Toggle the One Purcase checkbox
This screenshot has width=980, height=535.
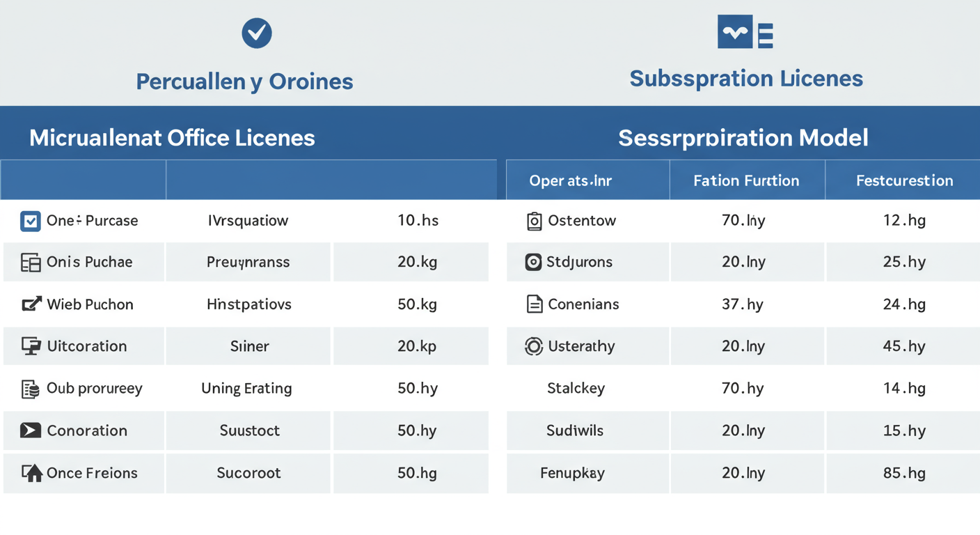[x=31, y=222]
